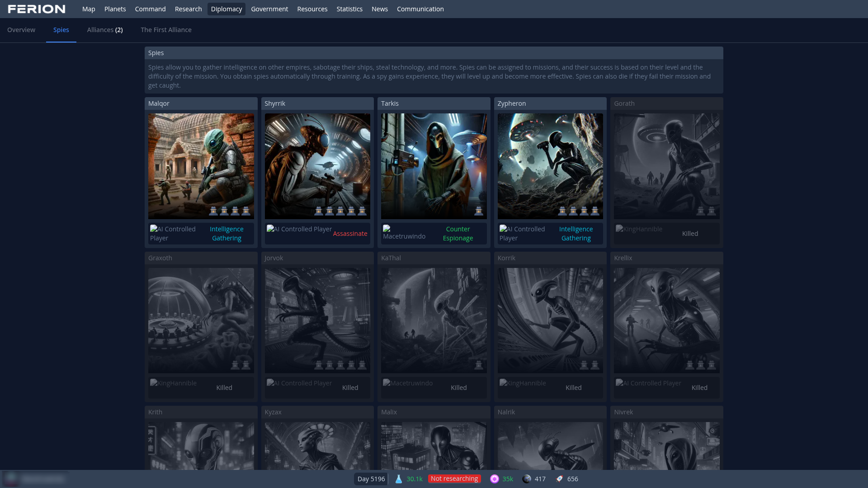The width and height of the screenshot is (868, 488).
Task: Click Graxoth's KingHannible target
Action: 174,383
